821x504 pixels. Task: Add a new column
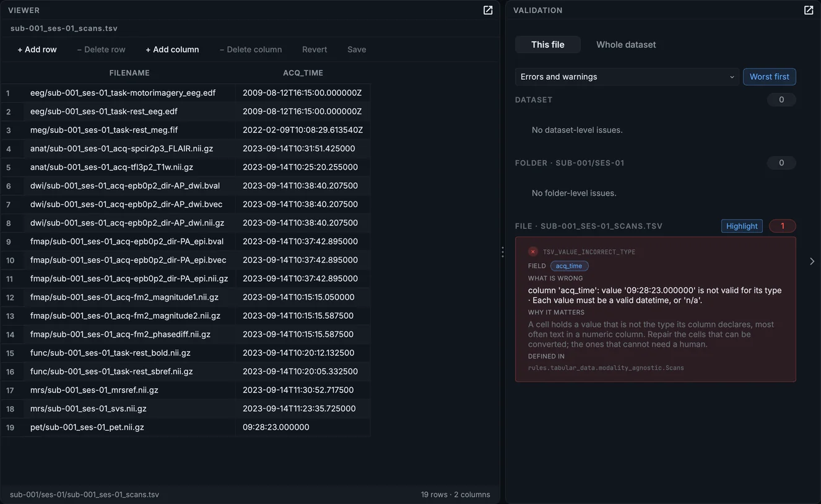172,50
